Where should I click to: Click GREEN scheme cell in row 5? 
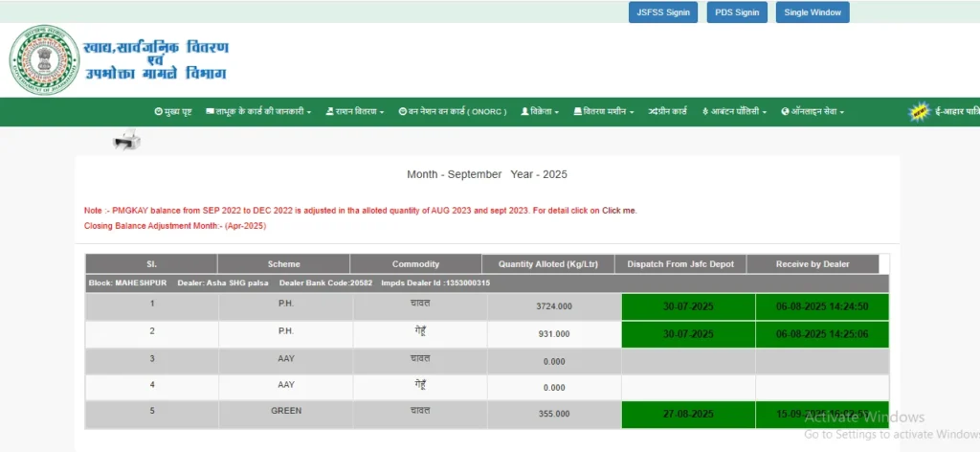[x=286, y=415]
